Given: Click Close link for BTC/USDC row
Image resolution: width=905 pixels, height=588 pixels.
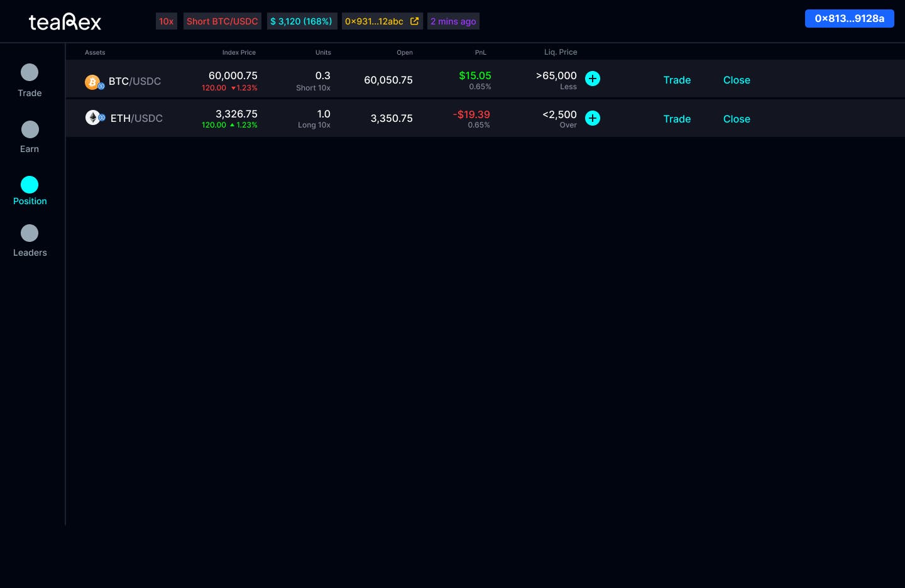Looking at the screenshot, I should pos(737,80).
